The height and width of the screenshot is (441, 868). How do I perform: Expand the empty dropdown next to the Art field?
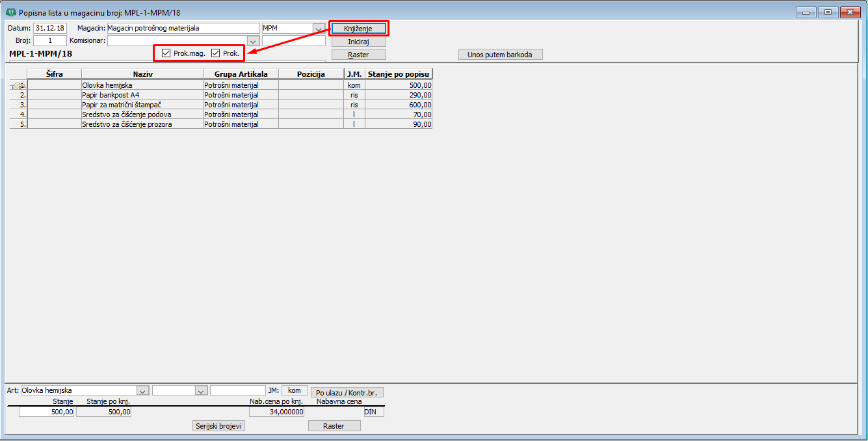(201, 390)
